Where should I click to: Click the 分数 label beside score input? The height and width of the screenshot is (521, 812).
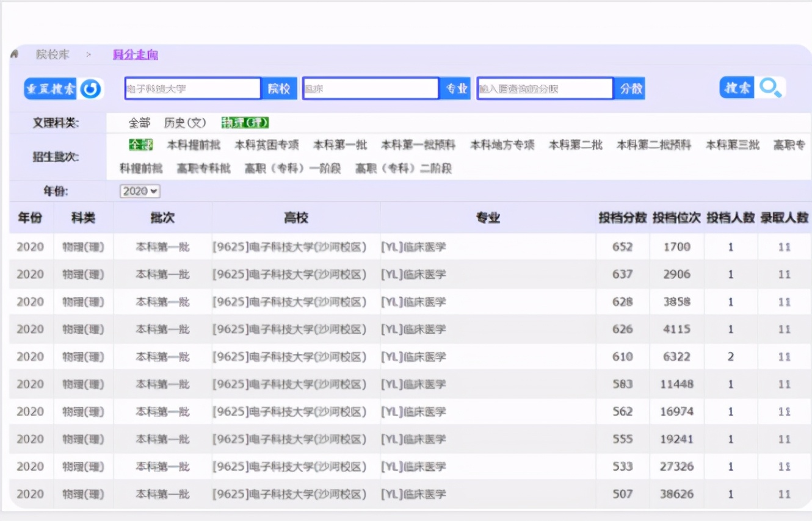[x=631, y=88]
